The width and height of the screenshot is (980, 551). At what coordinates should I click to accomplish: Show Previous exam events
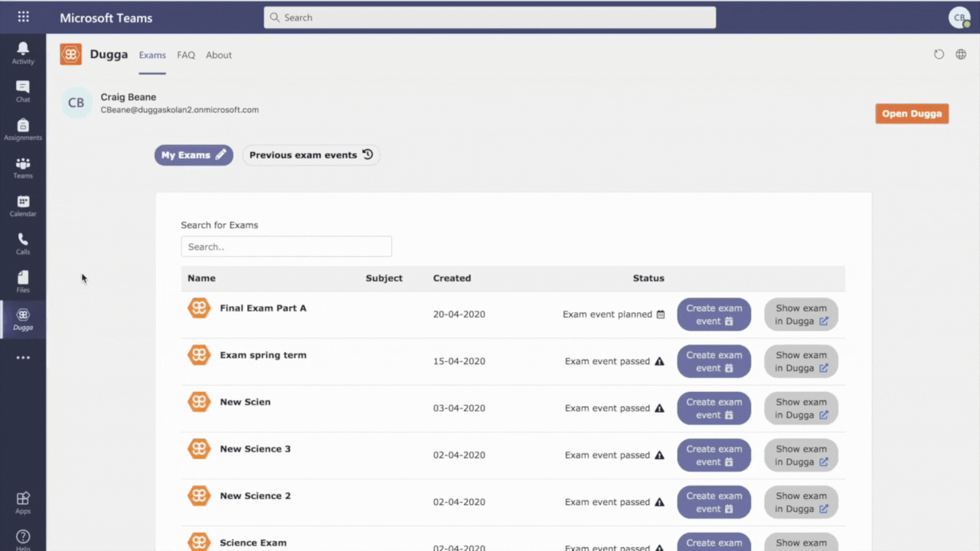(x=311, y=155)
